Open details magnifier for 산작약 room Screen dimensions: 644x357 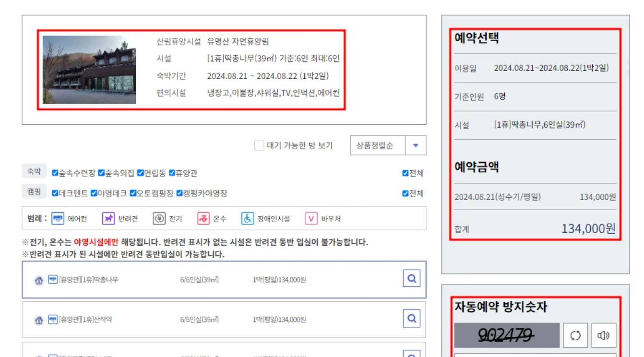pos(412,318)
